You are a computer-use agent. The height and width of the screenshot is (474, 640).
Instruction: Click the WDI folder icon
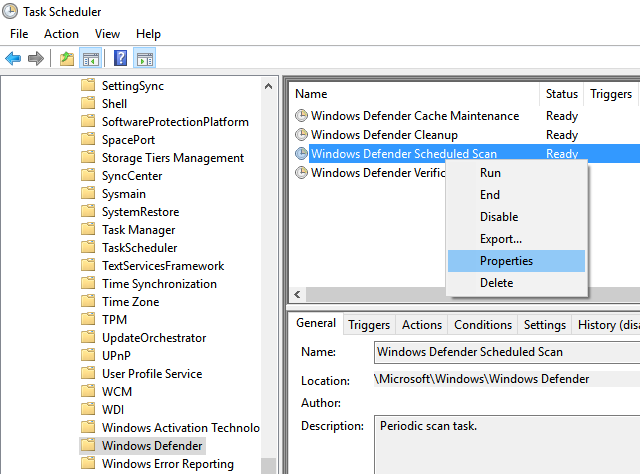pyautogui.click(x=88, y=409)
